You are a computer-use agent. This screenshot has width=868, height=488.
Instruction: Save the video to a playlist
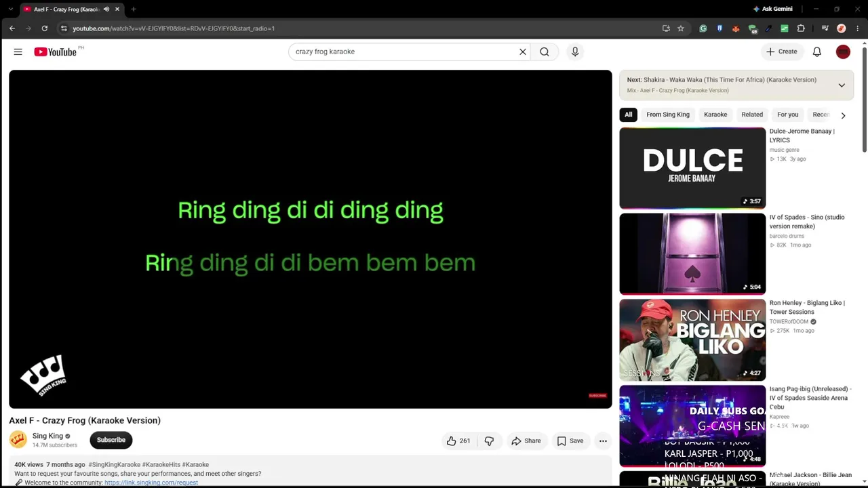pos(570,441)
